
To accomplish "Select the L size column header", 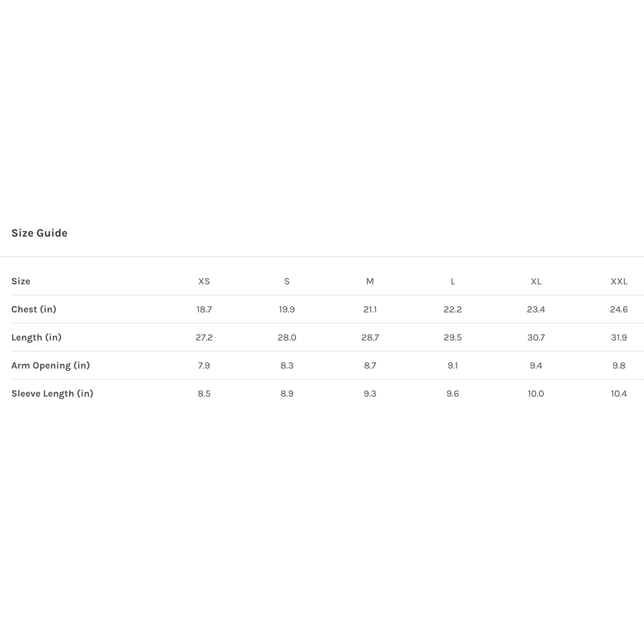I will [x=453, y=281].
